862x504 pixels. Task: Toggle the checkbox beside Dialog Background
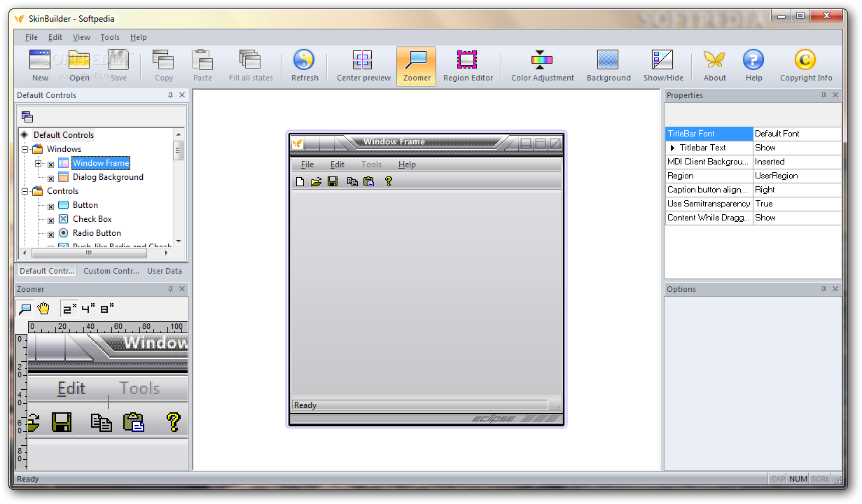[50, 178]
